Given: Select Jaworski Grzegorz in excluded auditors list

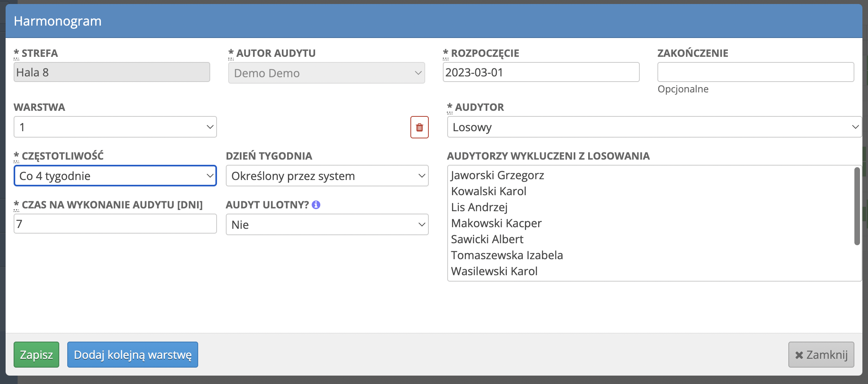Looking at the screenshot, I should point(497,175).
